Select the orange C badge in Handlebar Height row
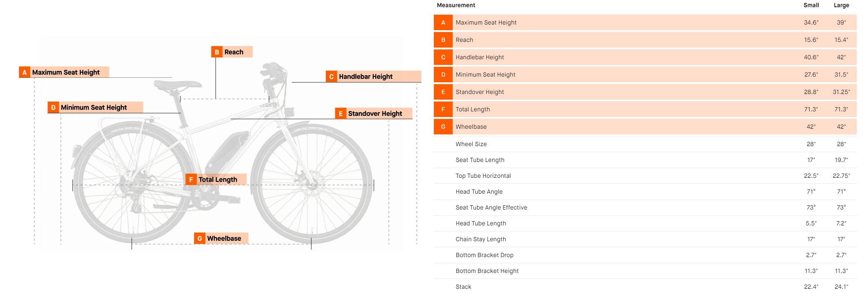 [x=443, y=57]
